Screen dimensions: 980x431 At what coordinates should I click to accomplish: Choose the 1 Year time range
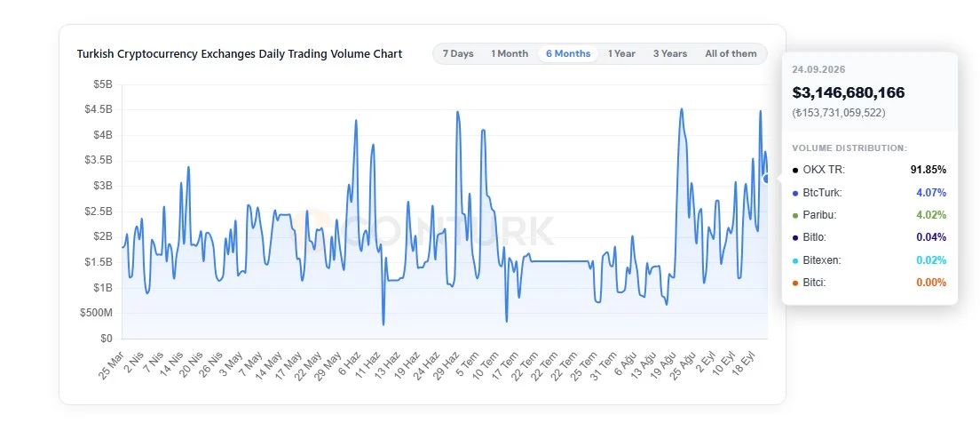click(x=622, y=54)
